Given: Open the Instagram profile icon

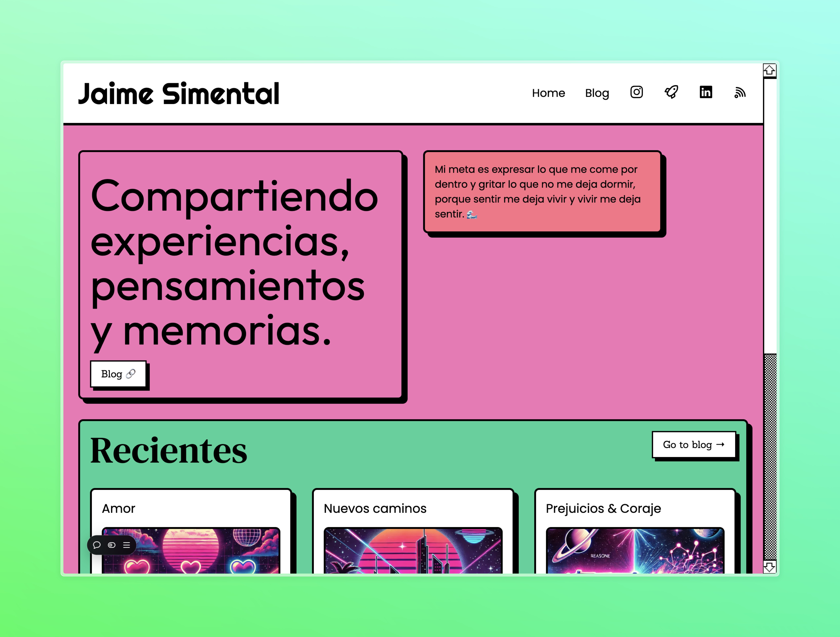Looking at the screenshot, I should coord(636,92).
